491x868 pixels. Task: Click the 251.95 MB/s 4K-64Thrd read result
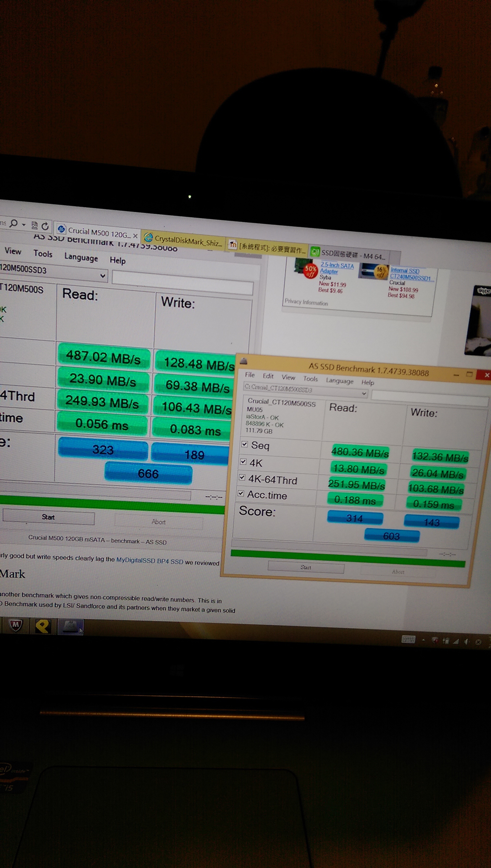point(356,485)
